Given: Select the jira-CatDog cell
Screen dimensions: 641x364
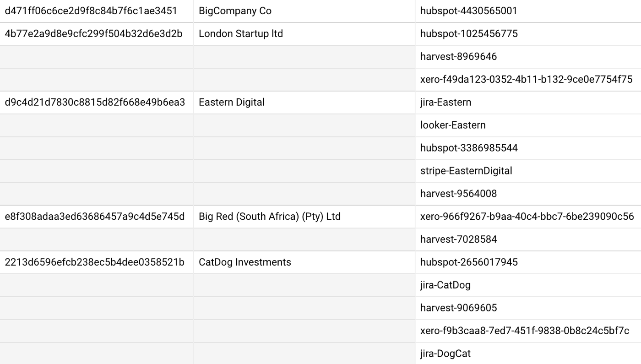Looking at the screenshot, I should pyautogui.click(x=445, y=285).
